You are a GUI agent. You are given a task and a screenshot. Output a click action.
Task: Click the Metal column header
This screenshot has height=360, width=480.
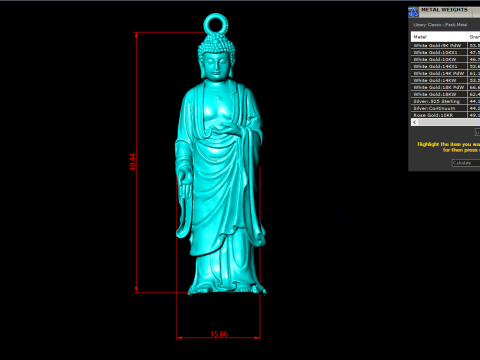click(x=439, y=37)
